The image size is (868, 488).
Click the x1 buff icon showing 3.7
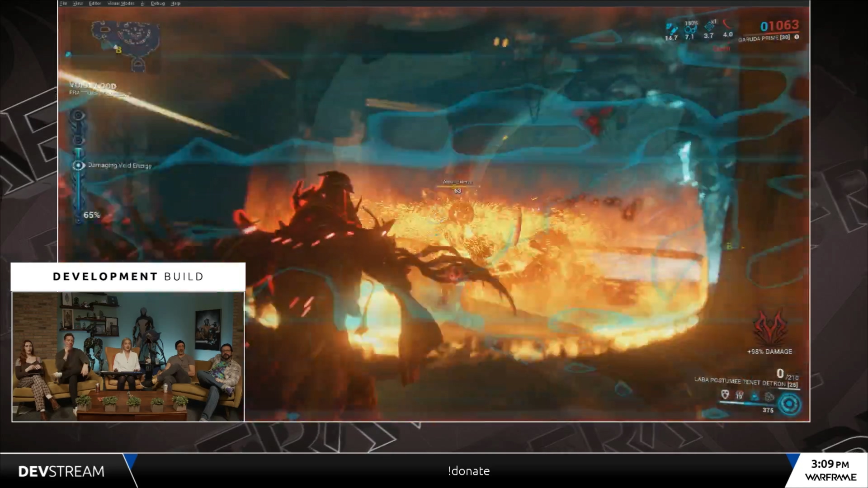[x=709, y=26]
